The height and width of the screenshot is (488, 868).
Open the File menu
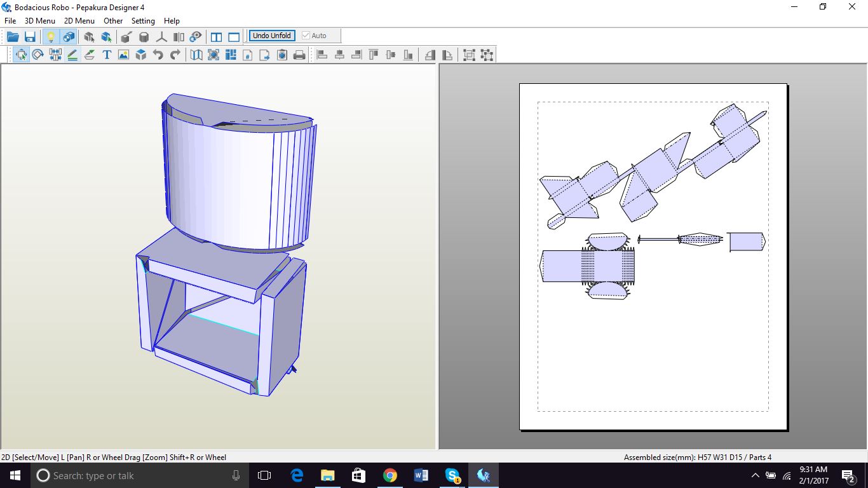(x=10, y=21)
